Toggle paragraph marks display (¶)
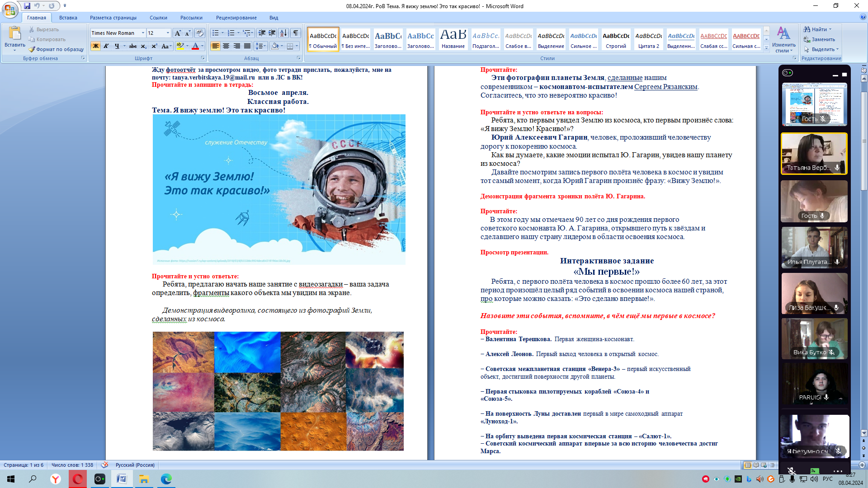Screen dimensions: 868x488 (296, 33)
